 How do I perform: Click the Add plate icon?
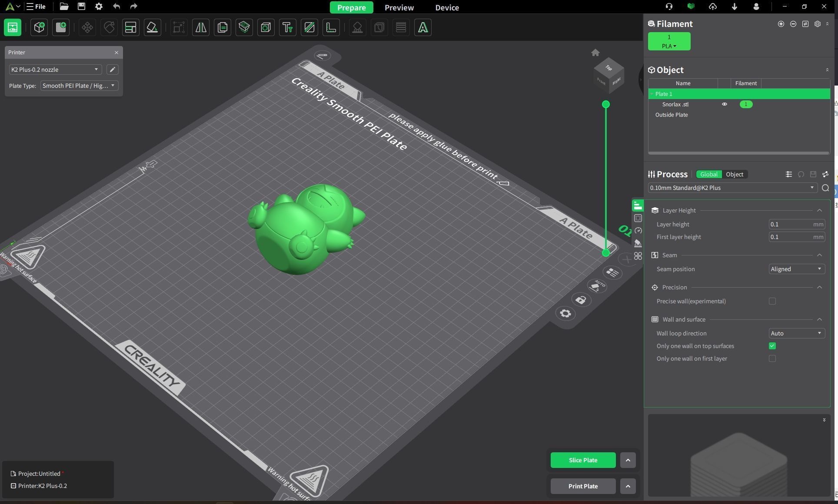[x=61, y=28]
